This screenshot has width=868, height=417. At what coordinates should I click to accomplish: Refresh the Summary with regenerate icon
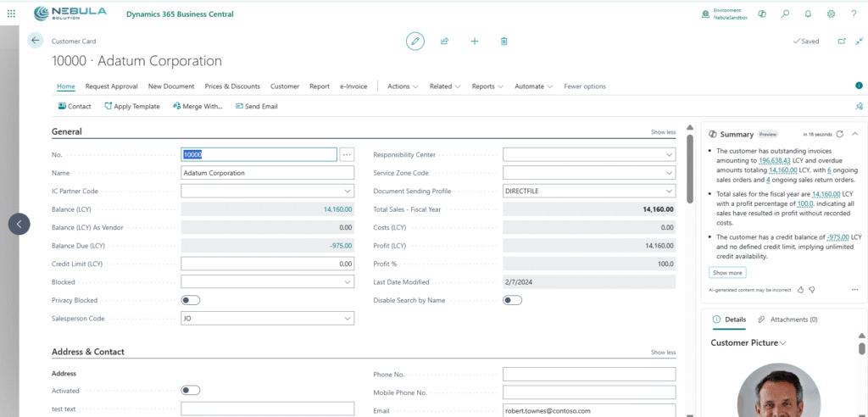click(x=839, y=134)
